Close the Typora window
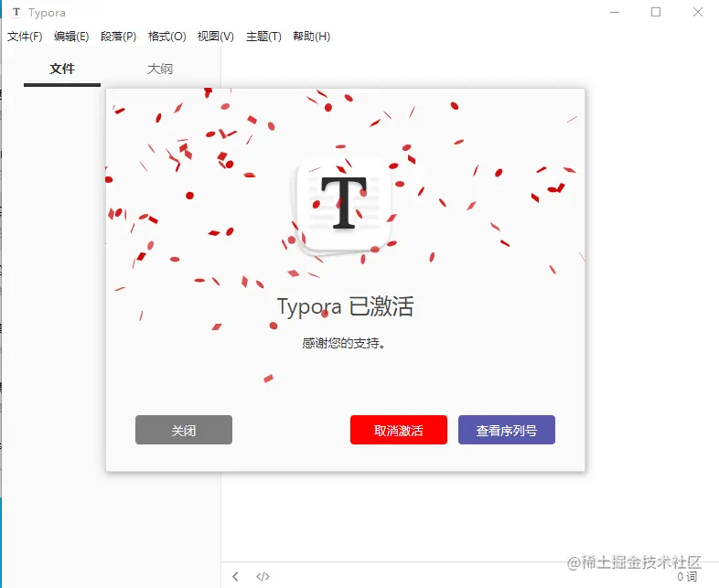 point(697,13)
